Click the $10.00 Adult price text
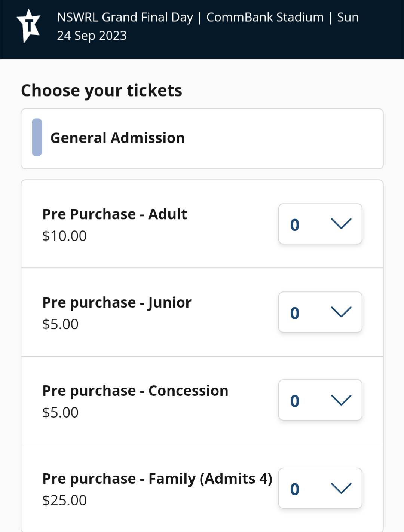The image size is (404, 532). [64, 236]
